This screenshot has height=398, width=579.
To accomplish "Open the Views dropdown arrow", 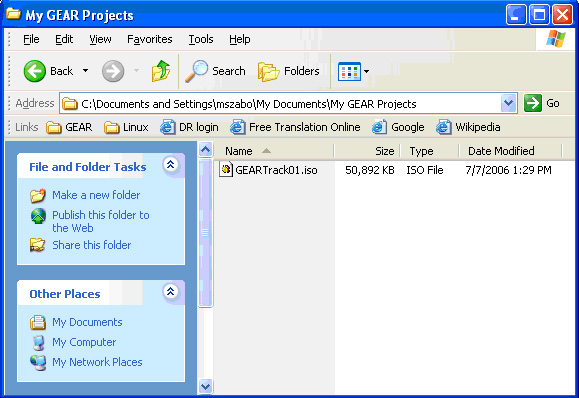I will (366, 71).
